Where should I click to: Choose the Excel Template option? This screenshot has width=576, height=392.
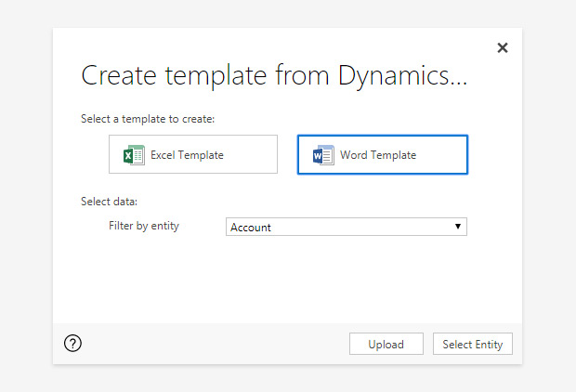click(193, 154)
